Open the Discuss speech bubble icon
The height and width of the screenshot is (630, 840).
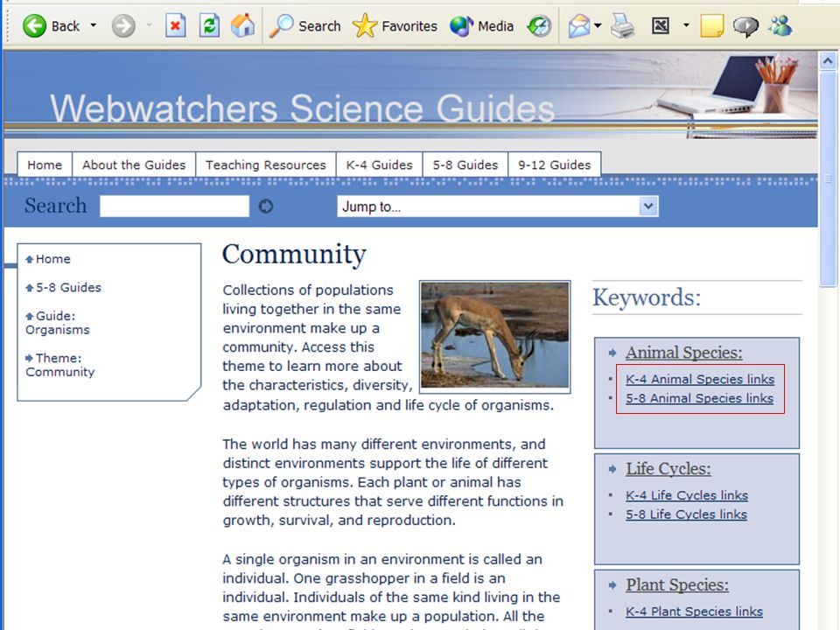pos(745,26)
